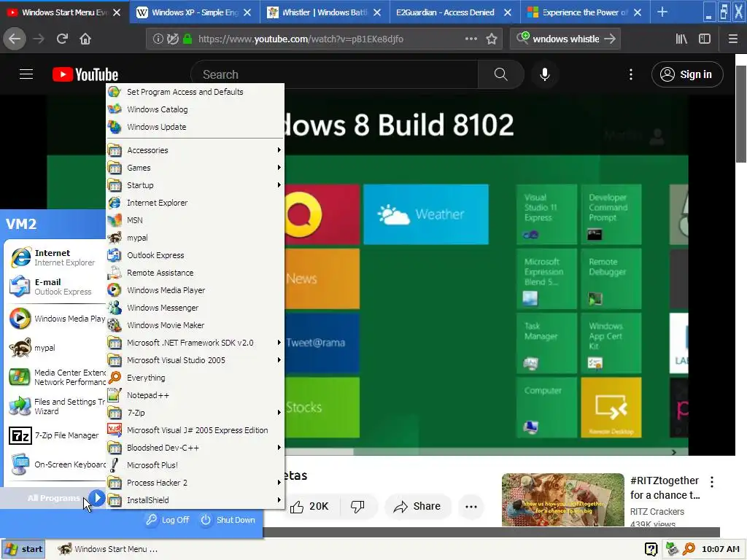Click the Windows Start Menu taskbar button
The height and width of the screenshot is (560, 747).
coord(108,549)
